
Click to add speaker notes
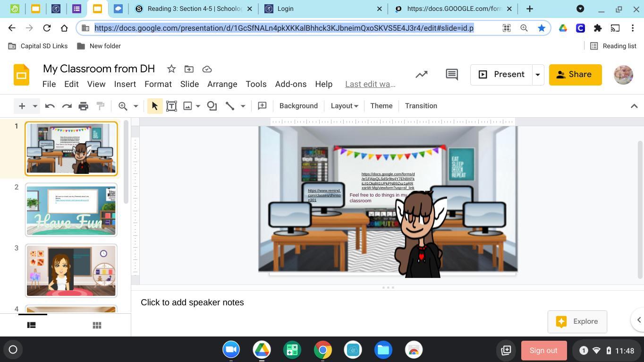pos(192,302)
